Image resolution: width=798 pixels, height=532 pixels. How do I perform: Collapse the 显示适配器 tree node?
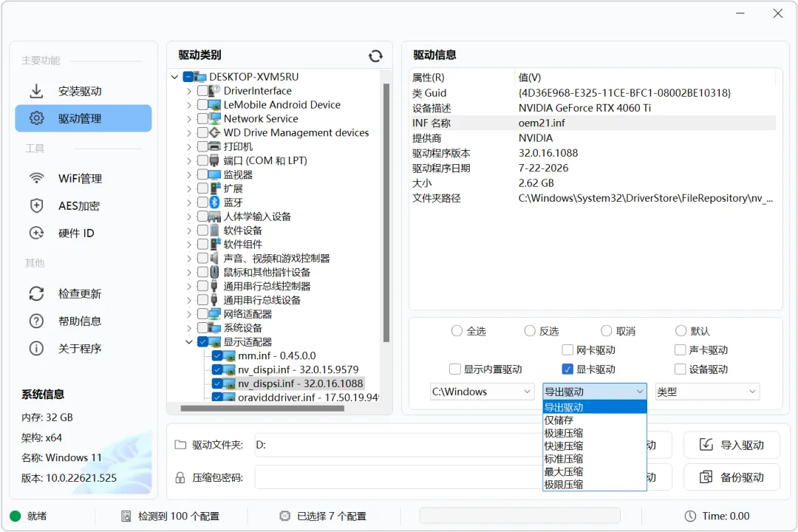pyautogui.click(x=189, y=342)
